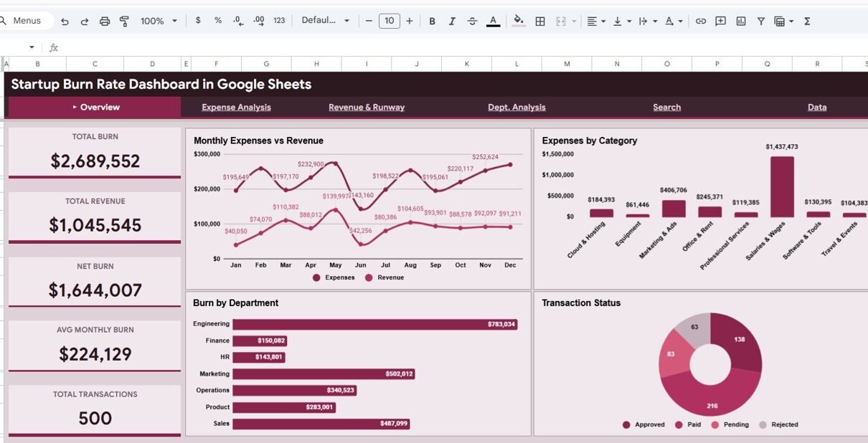Viewport: 868px width, 443px height.
Task: Apply currency format with dollar icon
Action: [198, 21]
